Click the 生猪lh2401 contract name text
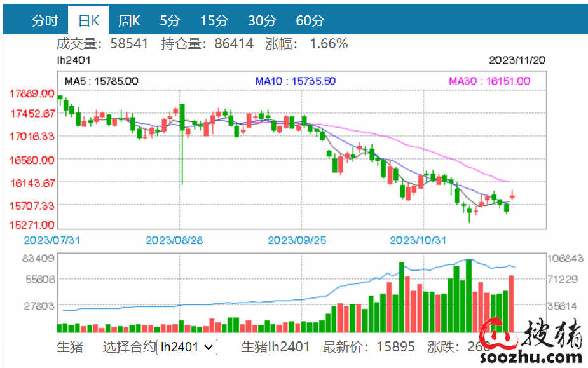 pyautogui.click(x=276, y=347)
